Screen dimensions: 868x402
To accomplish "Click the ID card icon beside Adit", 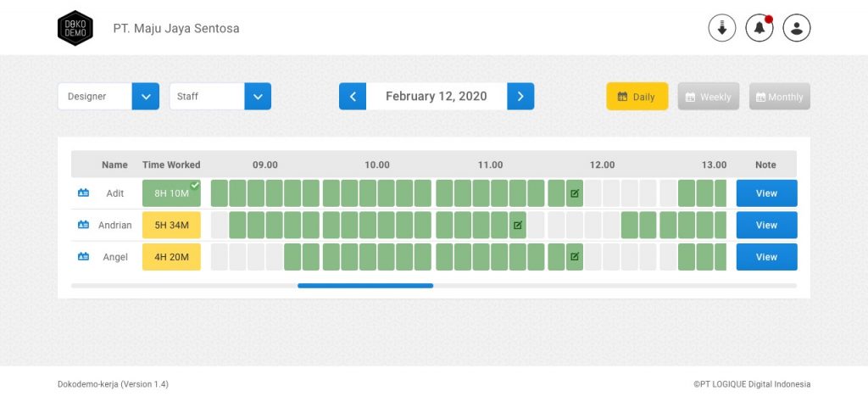I will 83,193.
